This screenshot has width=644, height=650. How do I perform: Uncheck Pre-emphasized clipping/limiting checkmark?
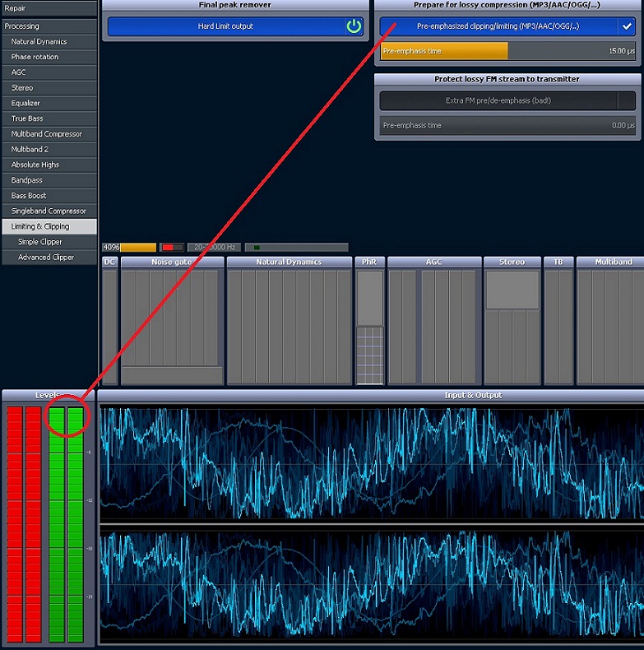627,26
